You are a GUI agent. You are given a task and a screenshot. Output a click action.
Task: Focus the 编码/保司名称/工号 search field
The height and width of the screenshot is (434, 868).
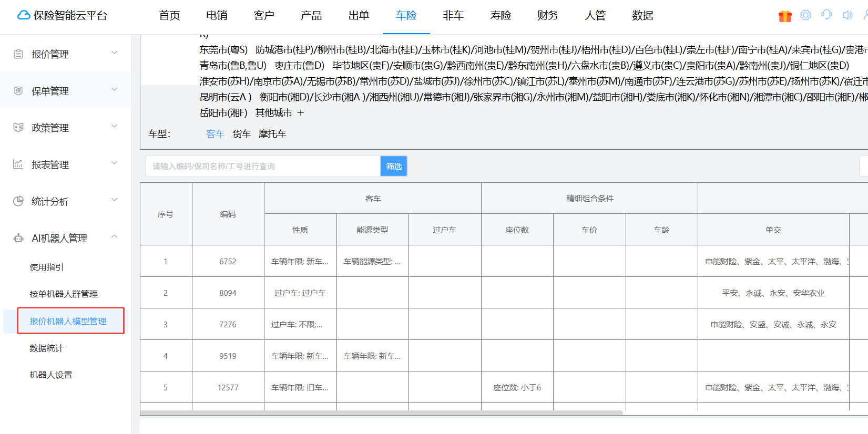click(x=263, y=166)
